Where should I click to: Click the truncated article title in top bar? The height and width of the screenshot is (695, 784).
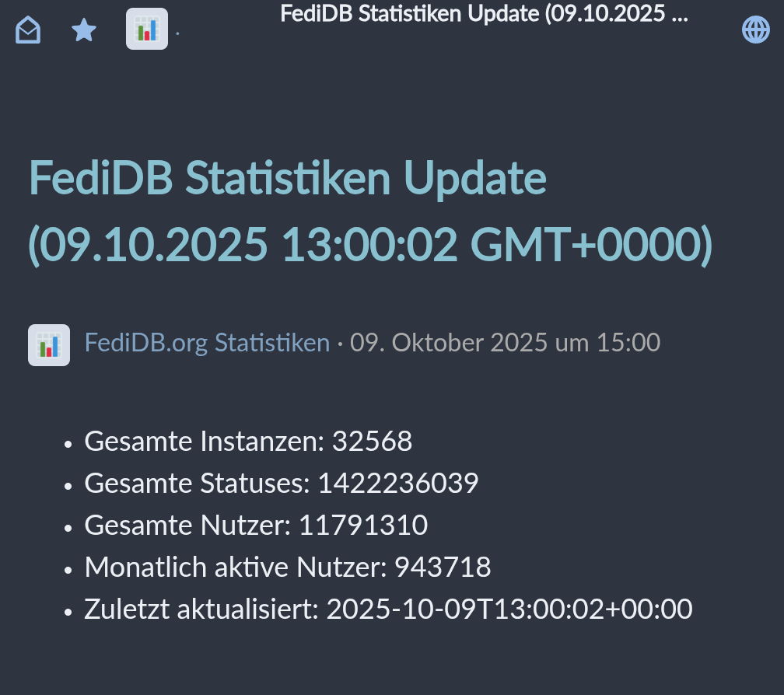click(x=484, y=15)
